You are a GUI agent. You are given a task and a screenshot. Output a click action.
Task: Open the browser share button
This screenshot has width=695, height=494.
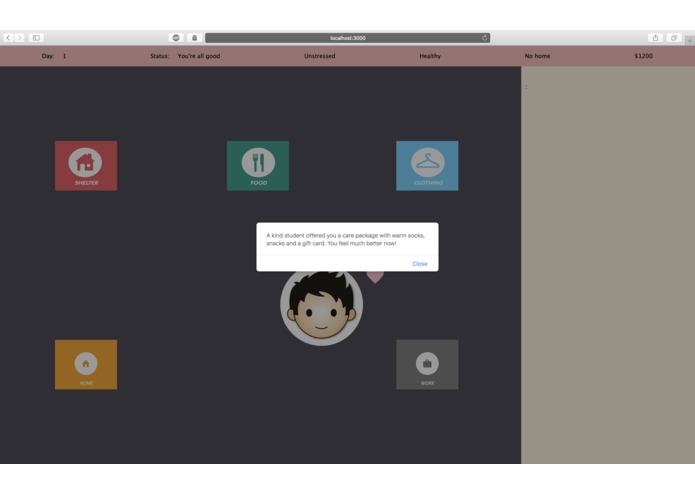pos(655,38)
